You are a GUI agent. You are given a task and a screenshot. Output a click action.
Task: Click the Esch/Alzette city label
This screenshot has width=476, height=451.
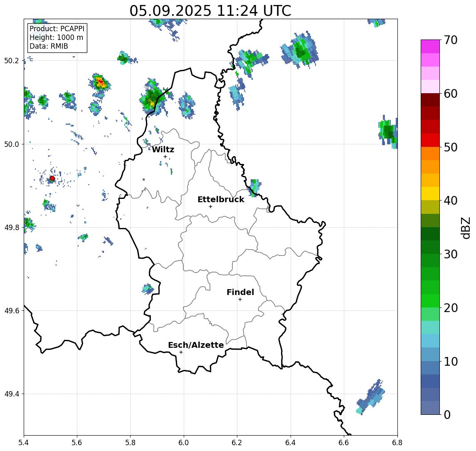(196, 345)
